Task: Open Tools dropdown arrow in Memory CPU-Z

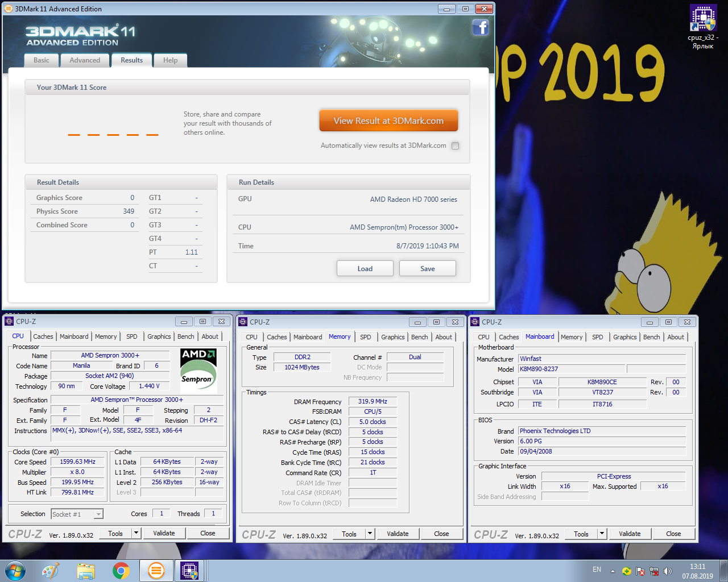Action: click(370, 534)
